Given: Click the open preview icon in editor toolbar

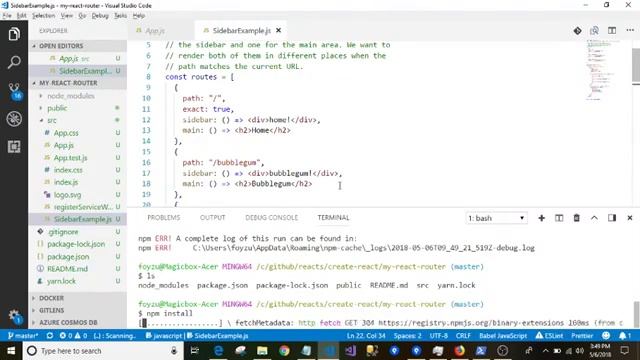Looking at the screenshot, I should pyautogui.click(x=594, y=31).
